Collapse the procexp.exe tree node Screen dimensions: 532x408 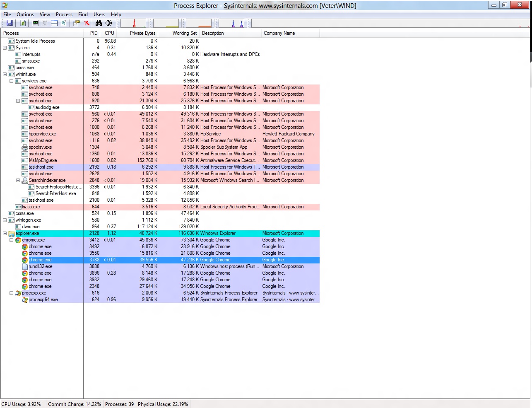point(11,293)
